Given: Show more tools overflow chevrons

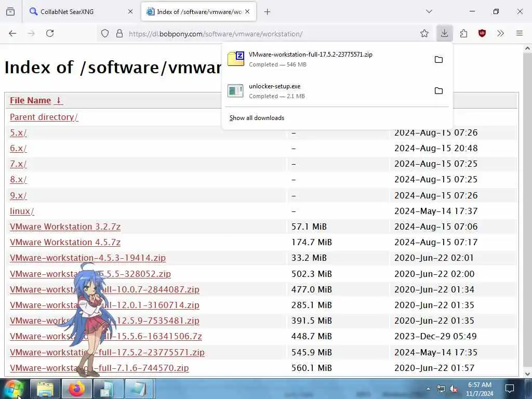Looking at the screenshot, I should click(x=500, y=33).
